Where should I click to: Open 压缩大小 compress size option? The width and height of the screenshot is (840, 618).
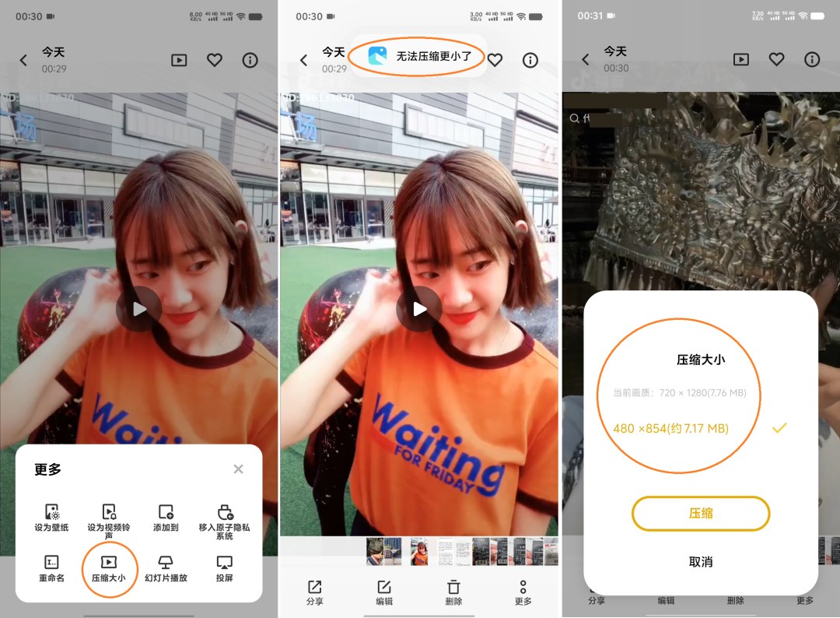109,568
